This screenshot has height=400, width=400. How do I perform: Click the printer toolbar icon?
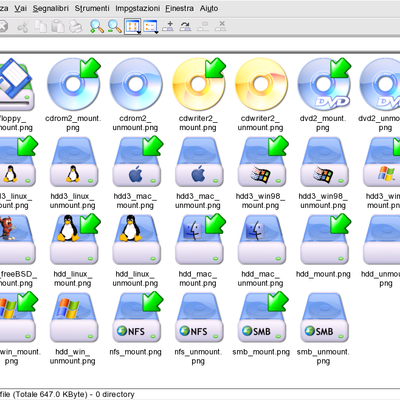76,26
